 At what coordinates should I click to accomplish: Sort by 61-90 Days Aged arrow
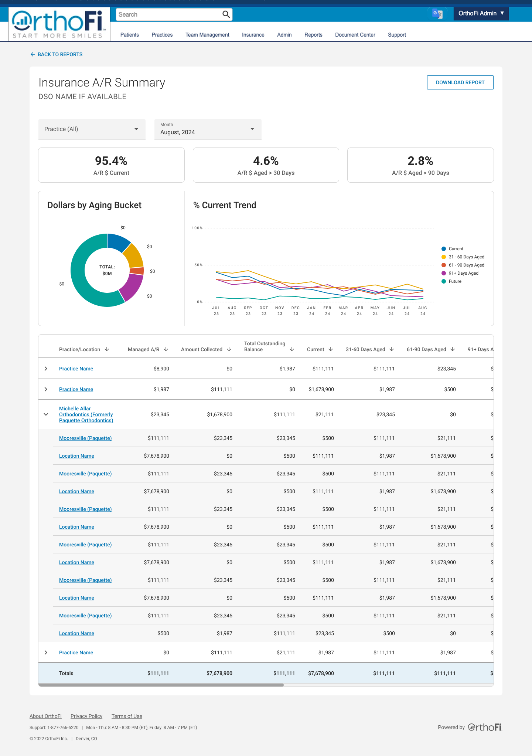[x=453, y=349]
